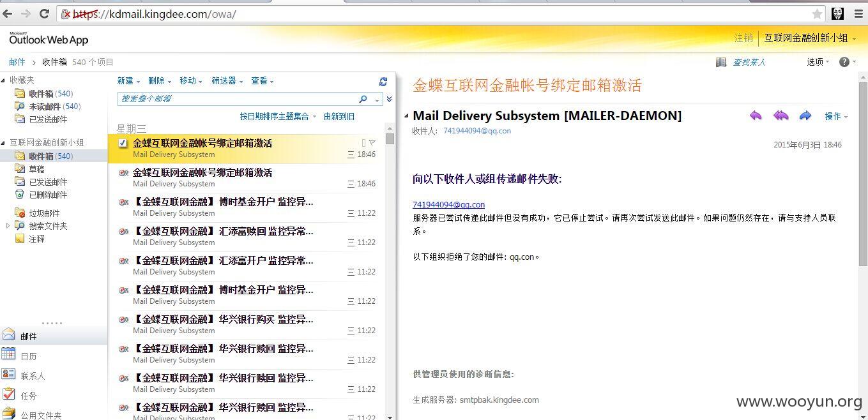Image resolution: width=868 pixels, height=420 pixels.
Task: Click 741944094@qq.com link in body
Action: [x=448, y=205]
